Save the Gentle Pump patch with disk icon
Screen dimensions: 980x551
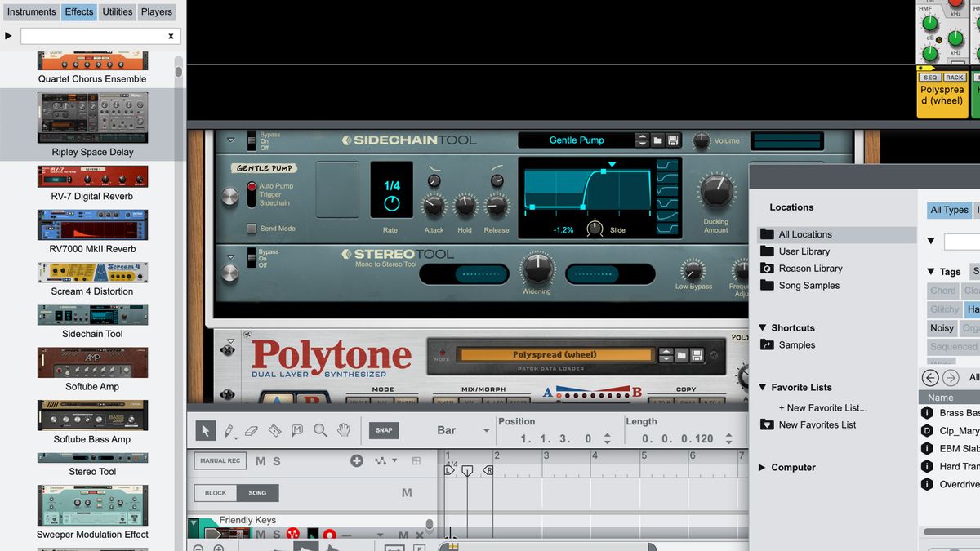[674, 140]
